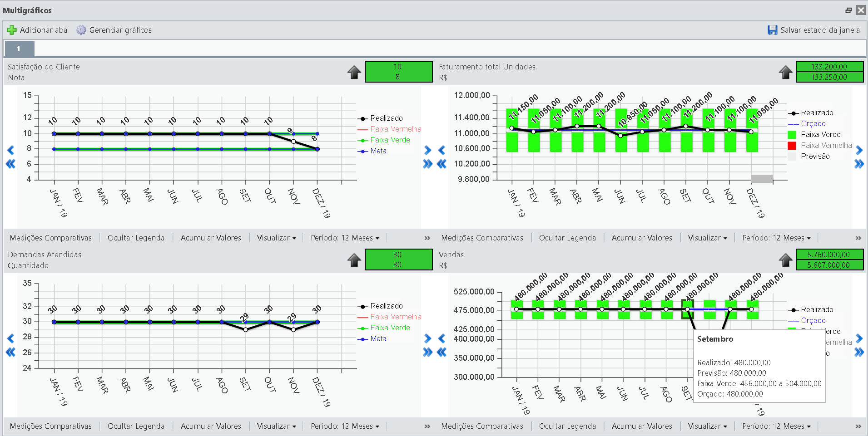Click the green Faixa Verde swatch in Faturamento legend
Screen dimensions: 868x436
(x=792, y=135)
